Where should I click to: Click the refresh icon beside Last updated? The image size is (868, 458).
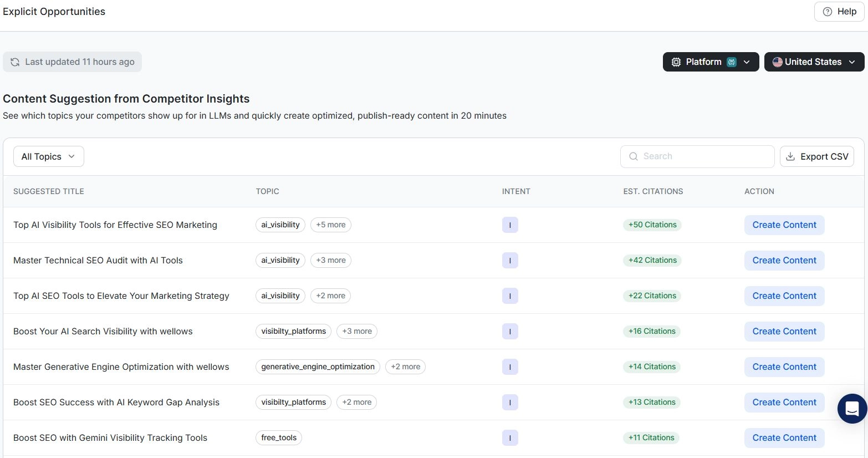tap(15, 62)
